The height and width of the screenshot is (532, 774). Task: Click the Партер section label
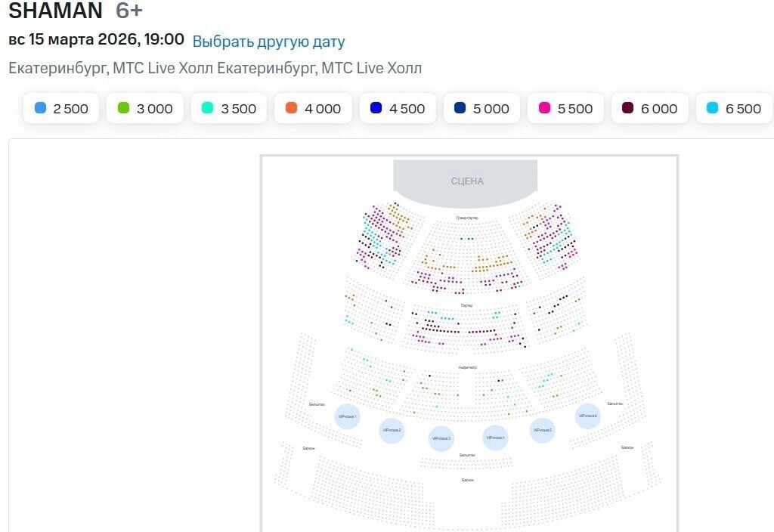pyautogui.click(x=466, y=305)
